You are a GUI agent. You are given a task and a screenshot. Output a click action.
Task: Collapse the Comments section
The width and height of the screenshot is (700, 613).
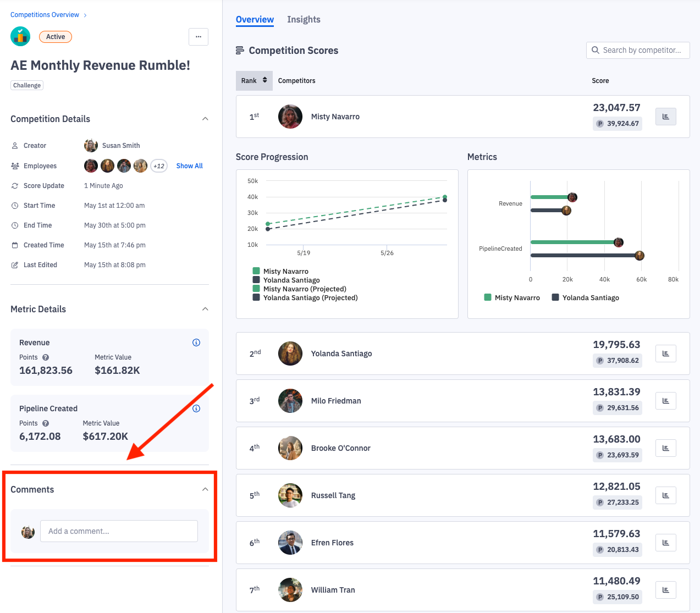(205, 489)
